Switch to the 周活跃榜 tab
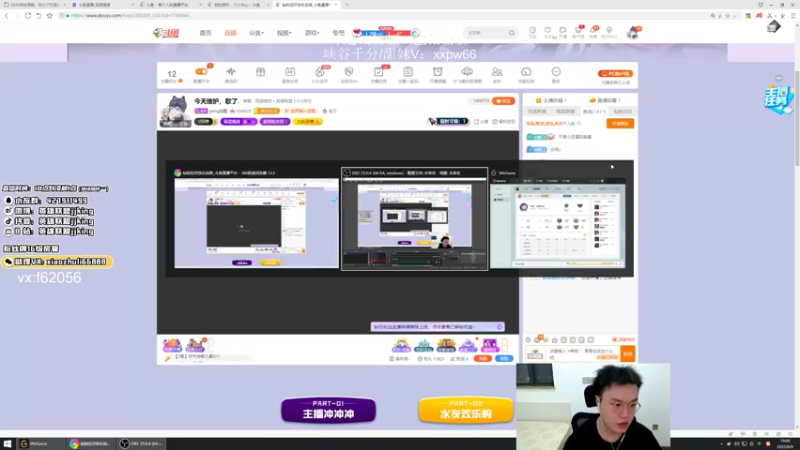 pyautogui.click(x=565, y=111)
